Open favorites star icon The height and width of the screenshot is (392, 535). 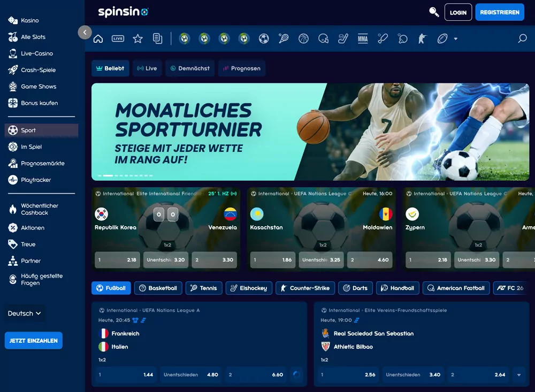pos(138,39)
